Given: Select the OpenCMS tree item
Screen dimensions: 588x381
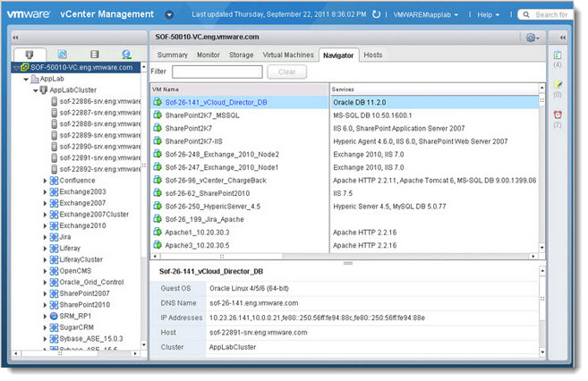Looking at the screenshot, I should (x=75, y=271).
